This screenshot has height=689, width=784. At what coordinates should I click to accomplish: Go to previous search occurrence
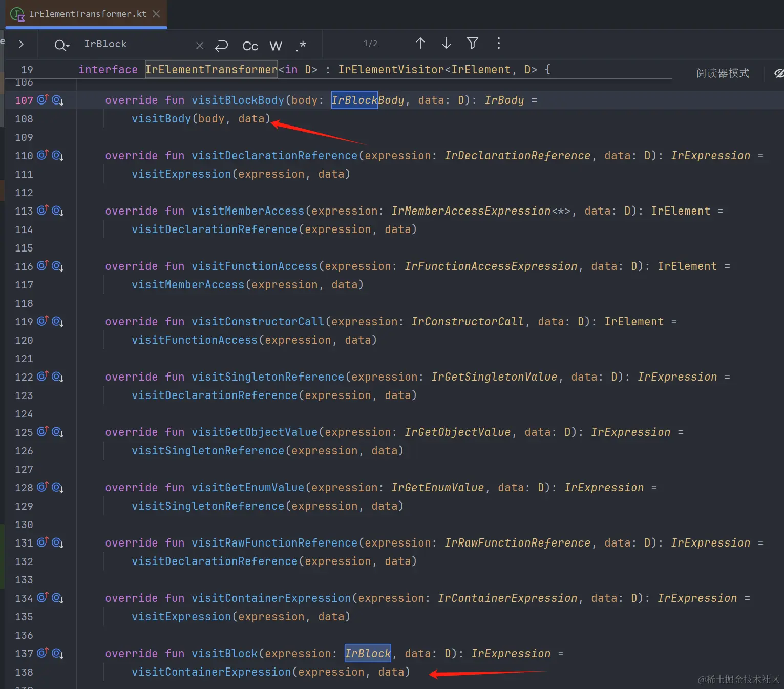click(420, 44)
